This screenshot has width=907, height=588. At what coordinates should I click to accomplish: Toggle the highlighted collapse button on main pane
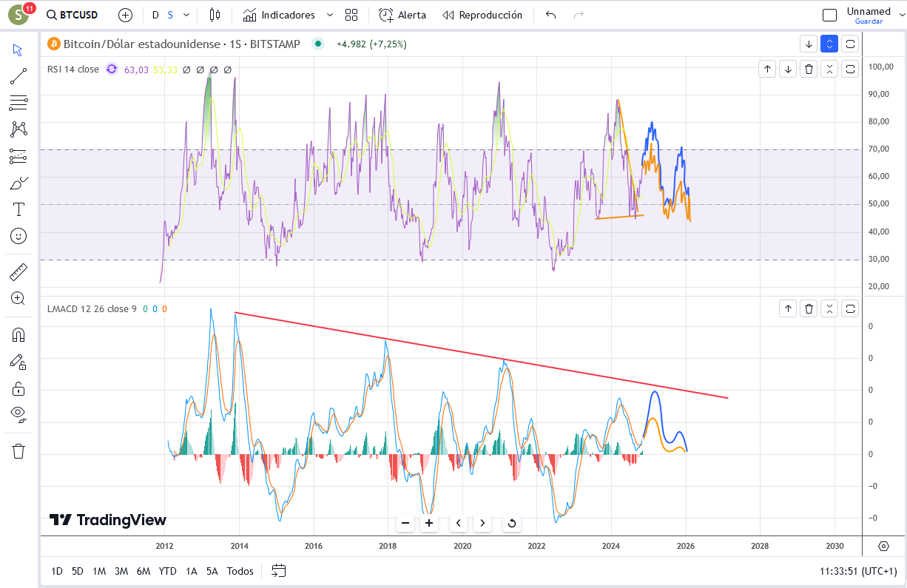click(x=830, y=44)
